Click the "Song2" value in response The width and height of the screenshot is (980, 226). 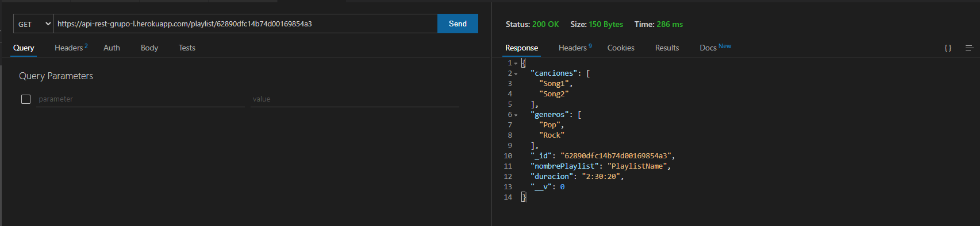554,94
